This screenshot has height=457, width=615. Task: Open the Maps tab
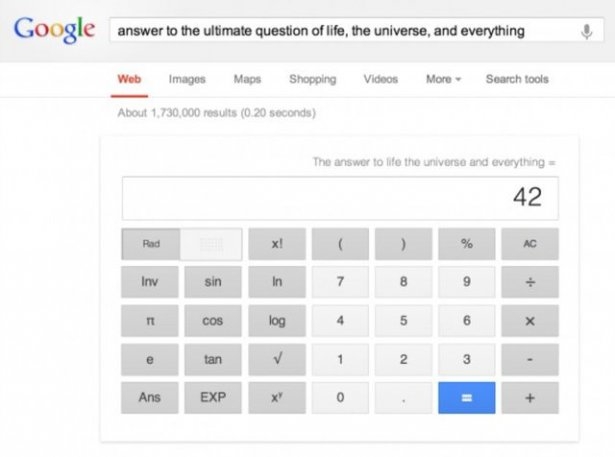[247, 79]
